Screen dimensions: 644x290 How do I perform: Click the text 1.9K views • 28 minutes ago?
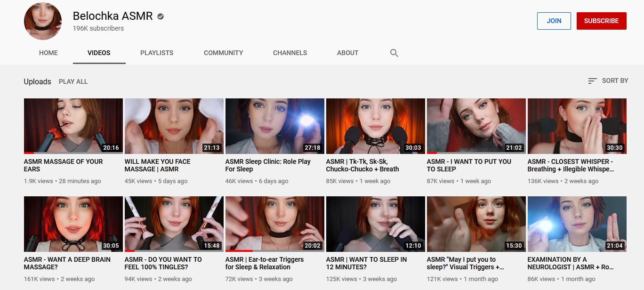[63, 181]
